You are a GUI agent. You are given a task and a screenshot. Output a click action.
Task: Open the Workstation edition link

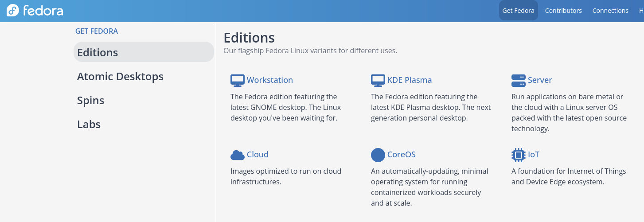click(x=270, y=80)
